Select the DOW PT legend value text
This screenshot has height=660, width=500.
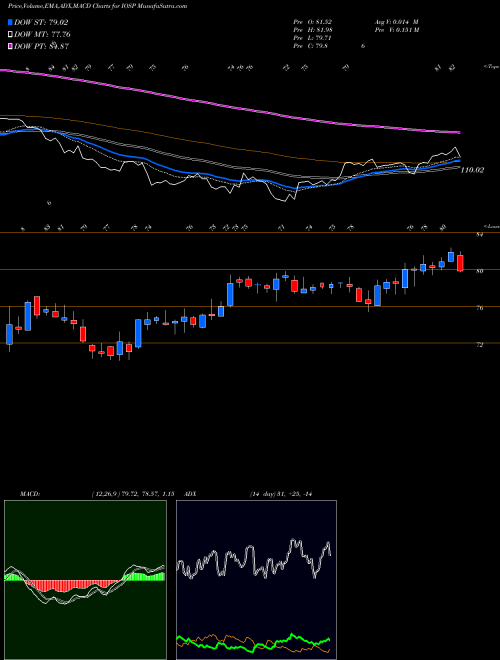coord(41,46)
